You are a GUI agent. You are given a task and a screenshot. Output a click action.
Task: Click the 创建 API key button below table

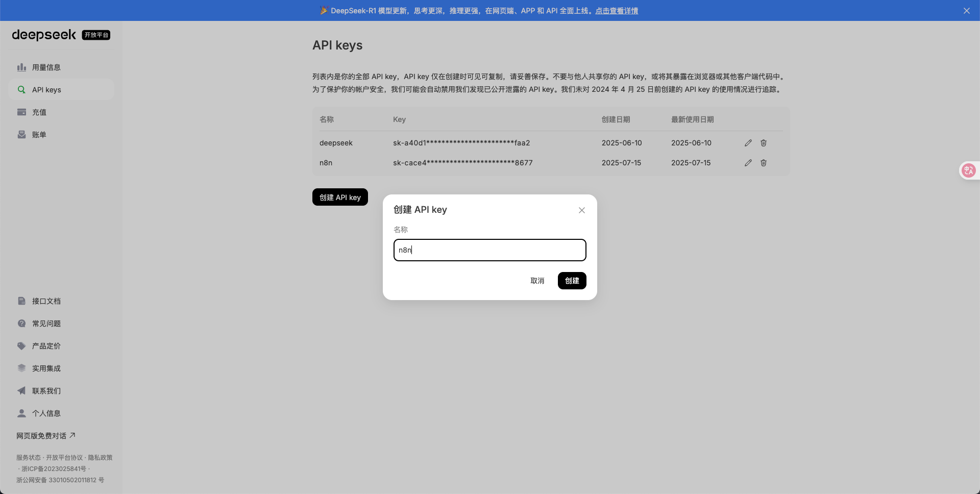pos(340,197)
